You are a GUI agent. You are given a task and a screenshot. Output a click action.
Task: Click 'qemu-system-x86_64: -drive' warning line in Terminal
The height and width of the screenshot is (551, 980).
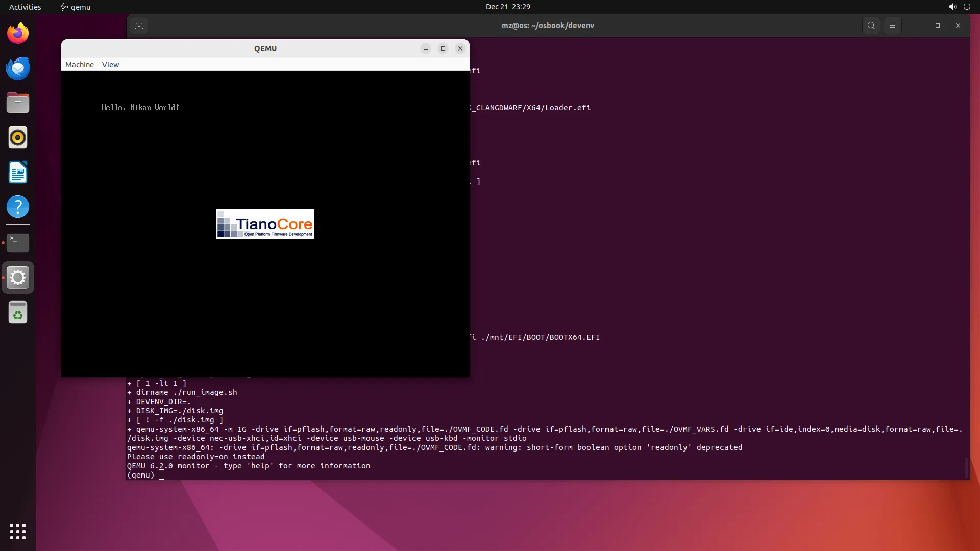click(435, 447)
